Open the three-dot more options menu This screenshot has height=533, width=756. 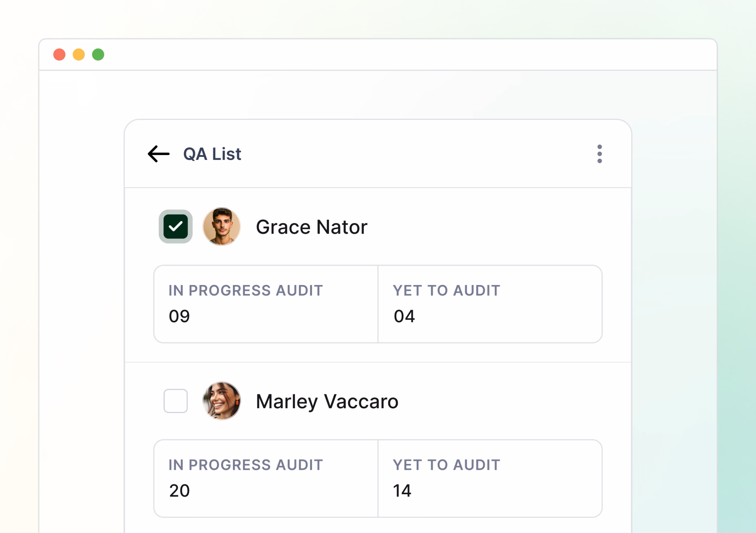599,154
